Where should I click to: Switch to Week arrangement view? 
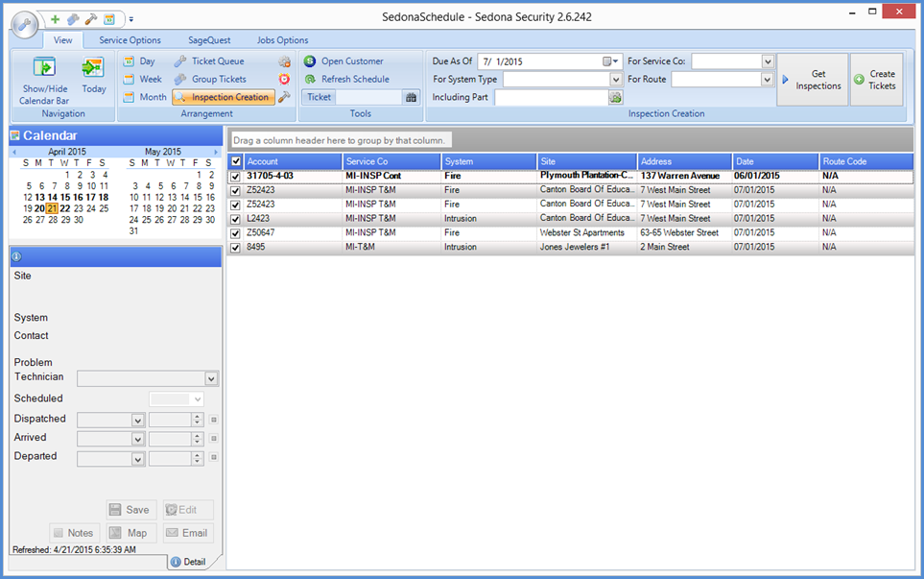(x=143, y=79)
